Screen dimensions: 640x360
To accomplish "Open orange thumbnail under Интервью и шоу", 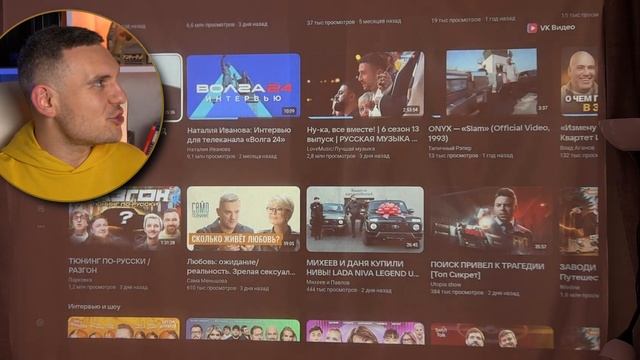I will click(x=124, y=328).
